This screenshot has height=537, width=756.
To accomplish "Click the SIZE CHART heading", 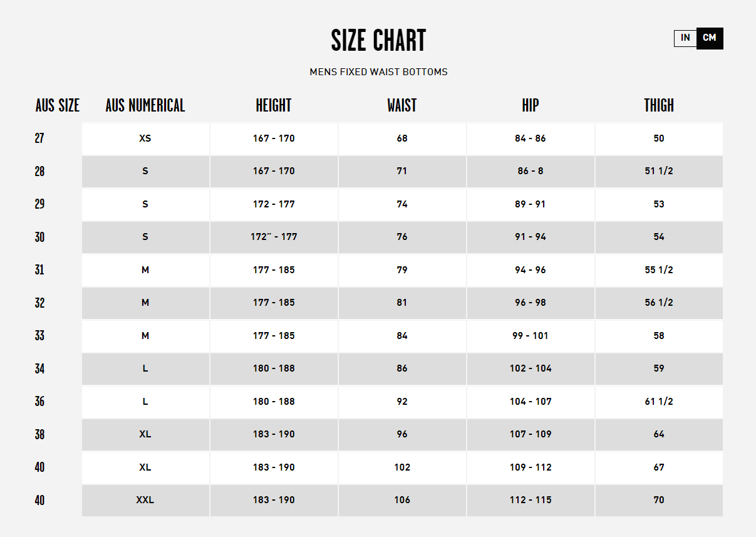I will 378,41.
